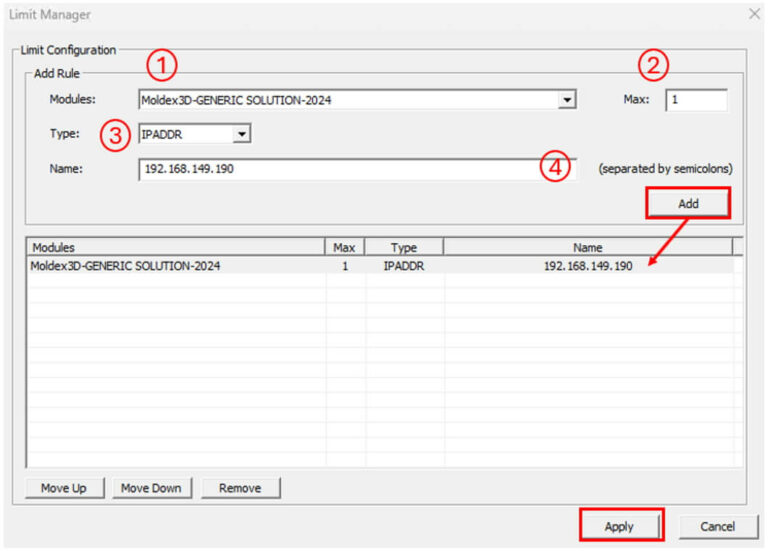Click the 192.168.149.190 cell in the rule list

587,266
